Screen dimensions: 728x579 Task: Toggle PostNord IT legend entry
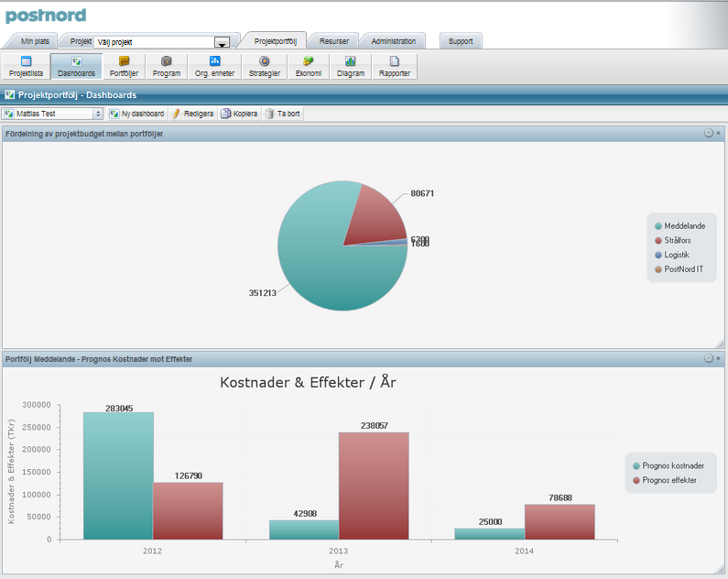tap(679, 269)
